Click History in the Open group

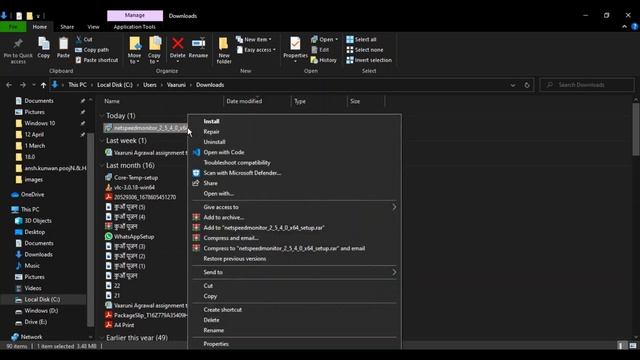tap(324, 60)
